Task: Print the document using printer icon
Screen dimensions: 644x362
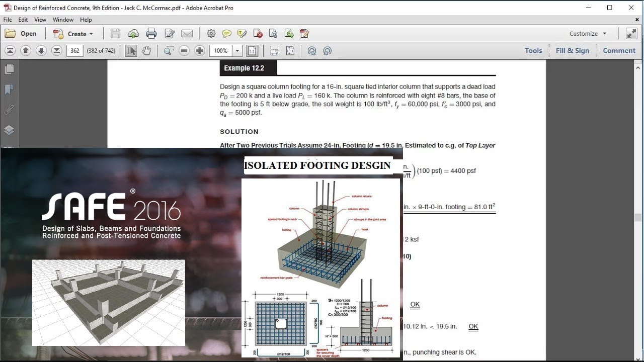Action: click(x=151, y=34)
